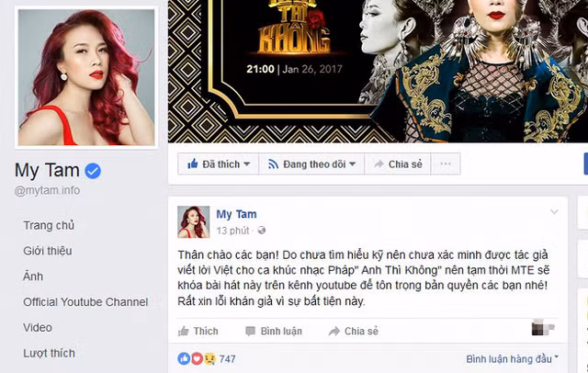Toggle the Đã thích liked button
The width and height of the screenshot is (588, 373).
pos(219,164)
